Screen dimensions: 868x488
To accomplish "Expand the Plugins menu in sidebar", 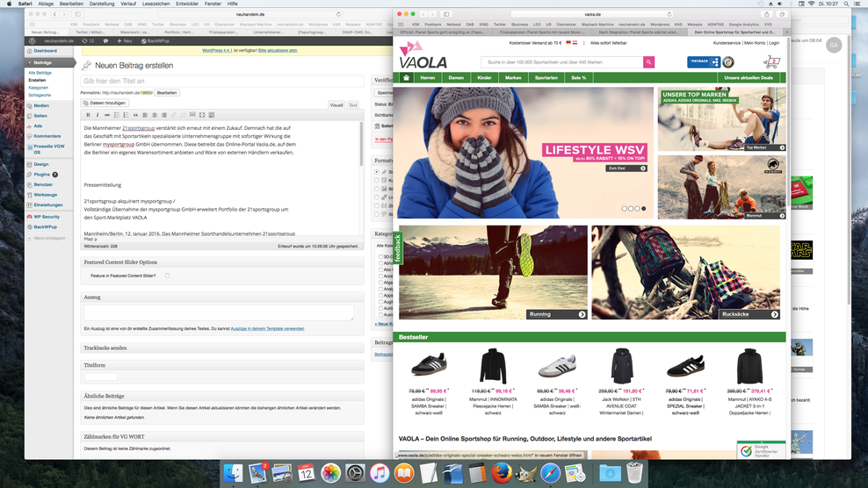I will point(42,175).
